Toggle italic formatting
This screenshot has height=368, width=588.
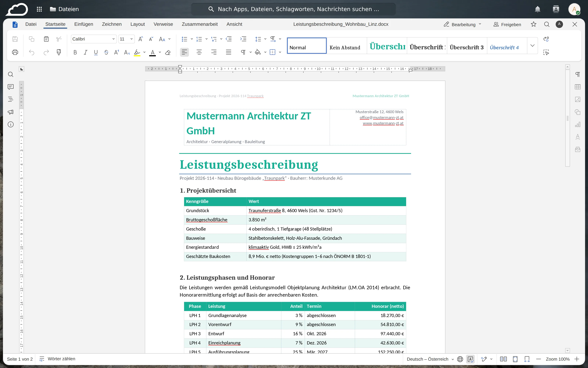click(x=85, y=52)
